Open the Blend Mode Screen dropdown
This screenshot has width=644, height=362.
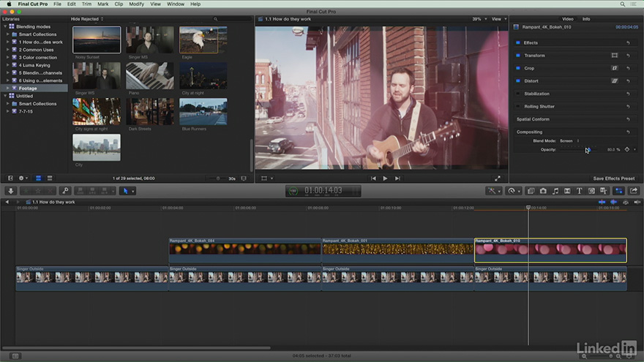tap(569, 140)
